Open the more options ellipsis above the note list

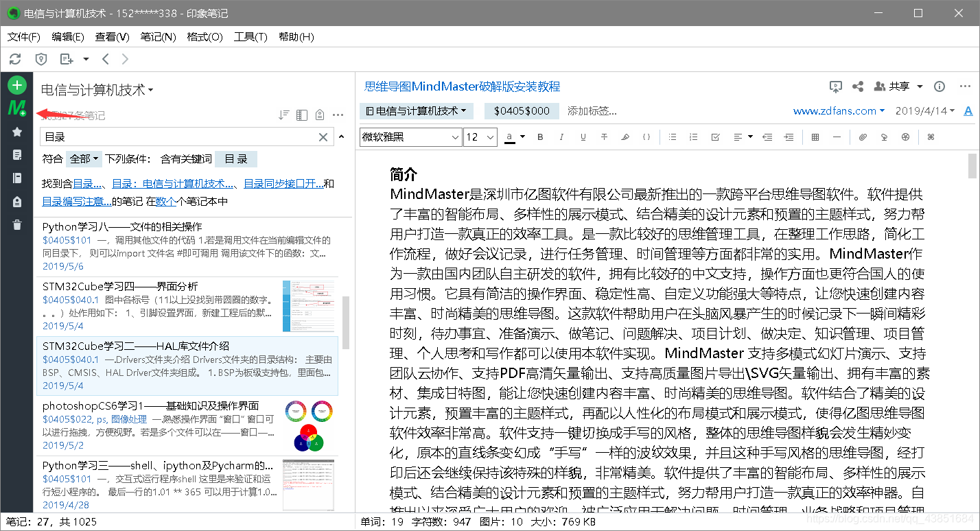pos(338,115)
